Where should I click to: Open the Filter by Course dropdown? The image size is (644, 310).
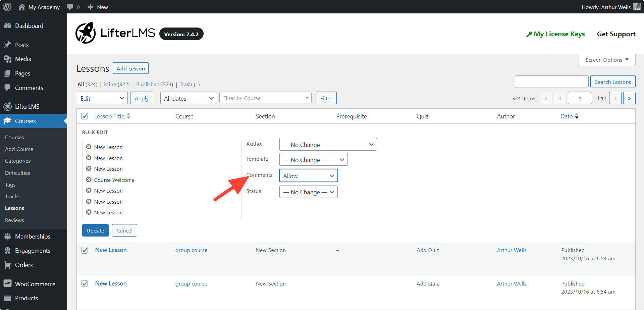tap(265, 98)
